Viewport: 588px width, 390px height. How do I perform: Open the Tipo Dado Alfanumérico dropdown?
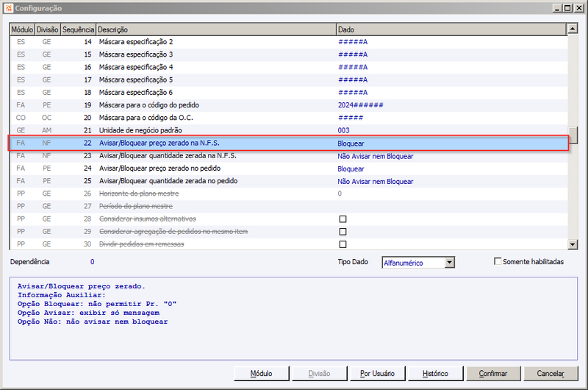tap(450, 263)
